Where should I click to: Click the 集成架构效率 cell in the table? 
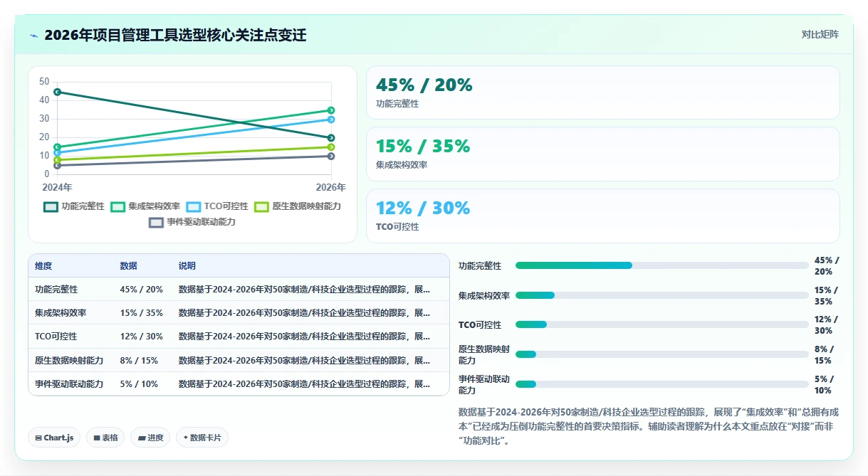coord(61,312)
